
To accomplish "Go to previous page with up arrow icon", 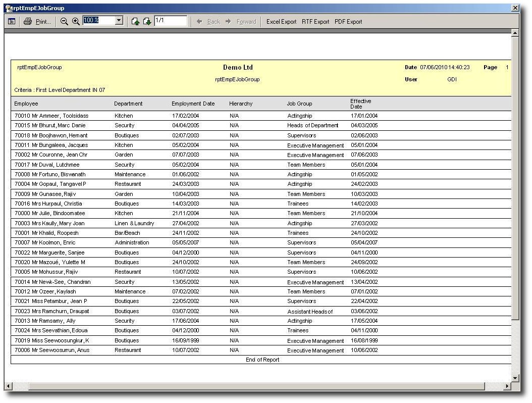I will pos(135,21).
